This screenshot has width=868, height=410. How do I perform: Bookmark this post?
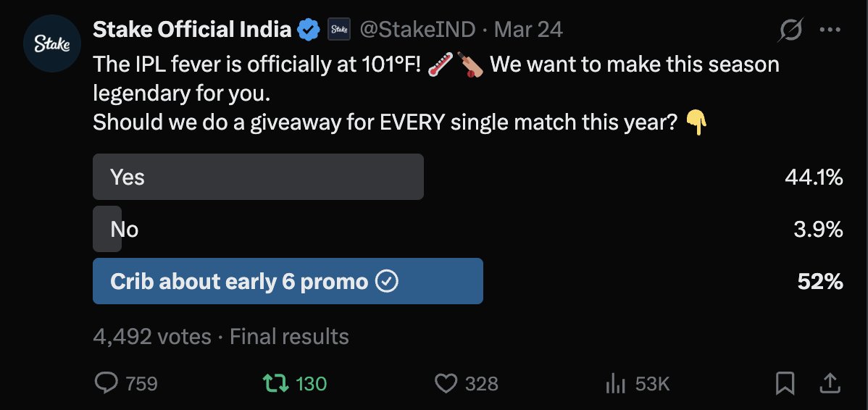[x=785, y=383]
